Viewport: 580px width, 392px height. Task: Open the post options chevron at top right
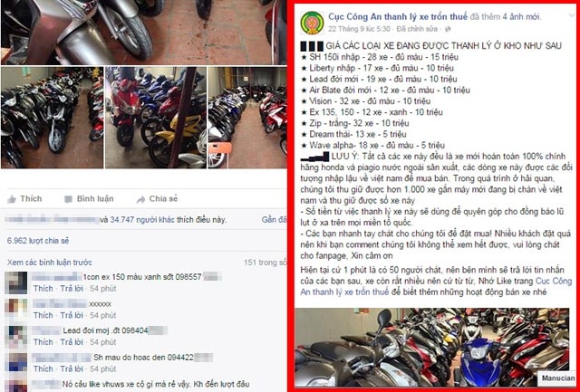571,16
